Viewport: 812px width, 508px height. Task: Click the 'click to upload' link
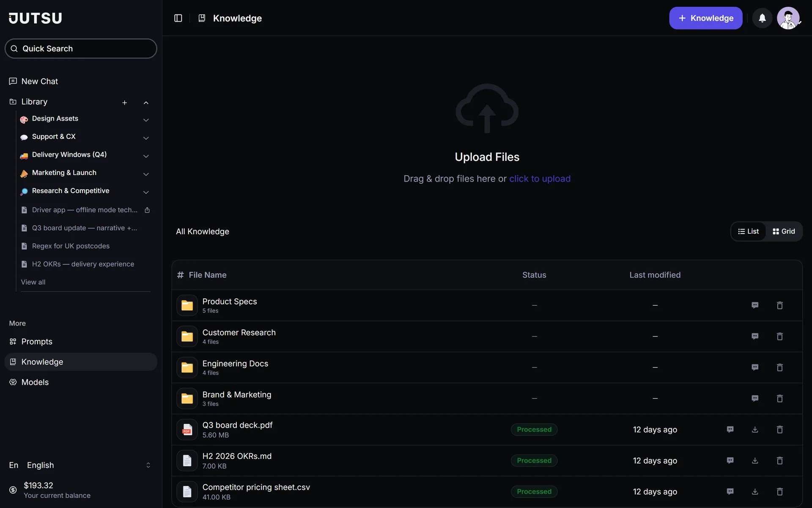click(540, 179)
